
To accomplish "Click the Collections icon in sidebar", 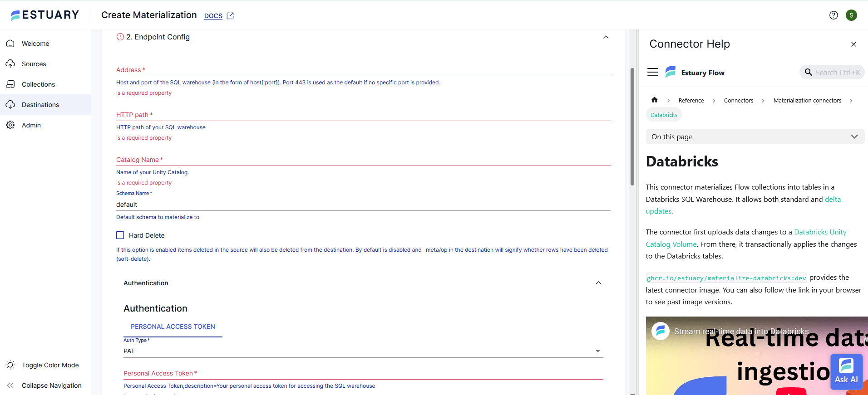I will [x=10, y=84].
